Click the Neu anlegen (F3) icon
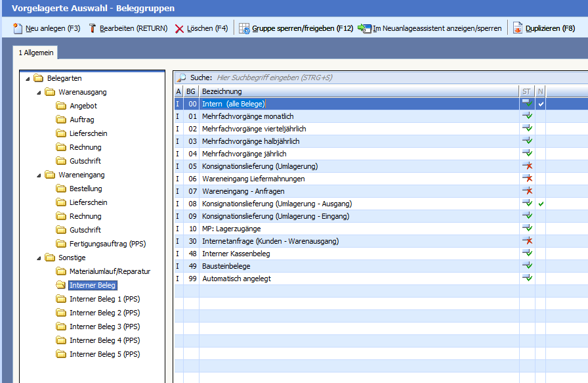This screenshot has height=383, width=588. pos(16,28)
